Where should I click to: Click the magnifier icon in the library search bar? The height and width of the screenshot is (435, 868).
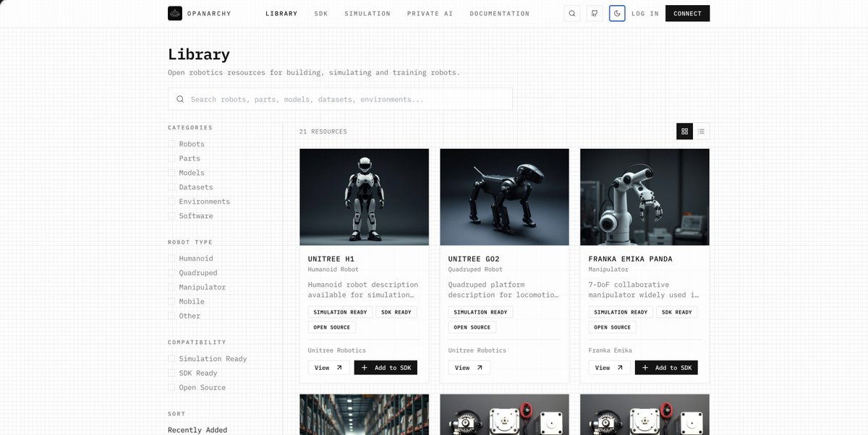point(180,99)
